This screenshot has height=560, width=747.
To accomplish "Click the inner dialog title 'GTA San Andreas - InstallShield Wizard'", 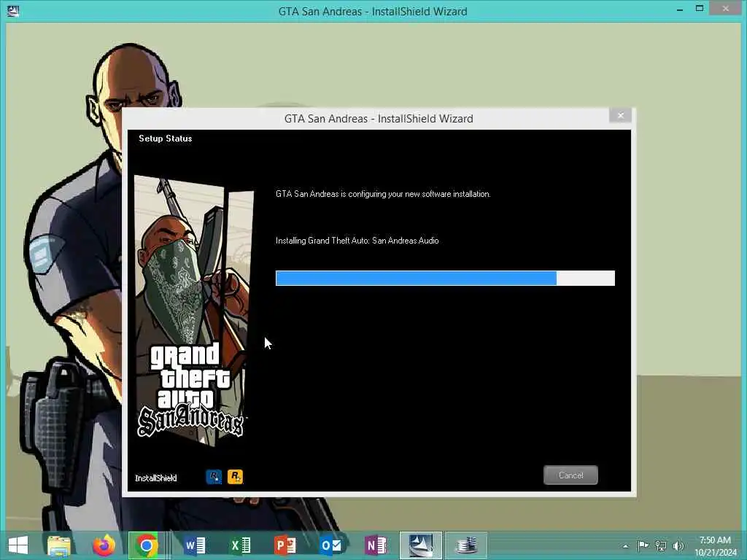I will (379, 119).
